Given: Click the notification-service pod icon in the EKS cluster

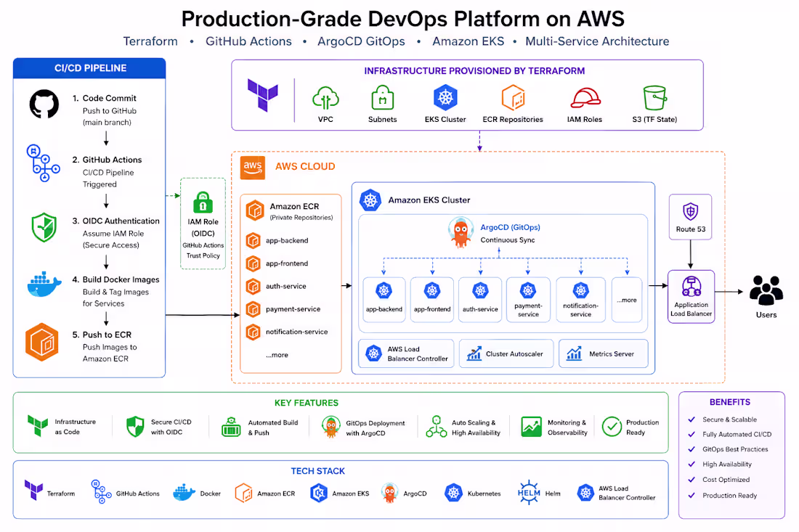Looking at the screenshot, I should 581,291.
